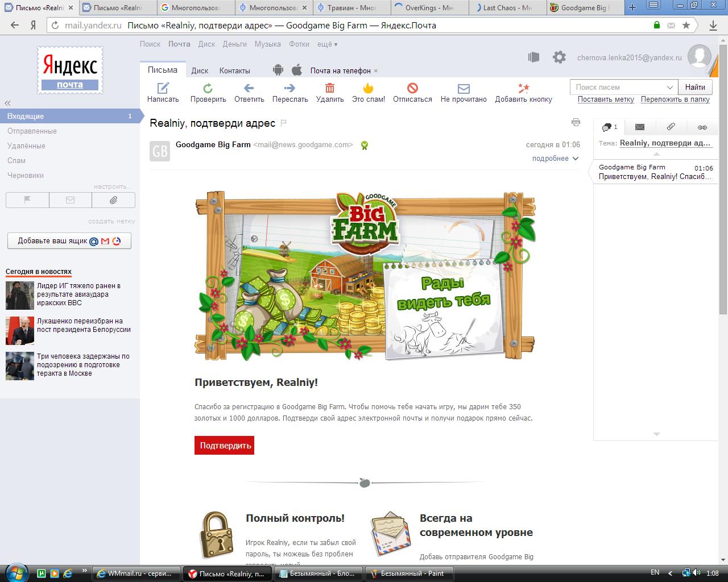The width and height of the screenshot is (728, 582).
Task: Click Добавьте ваш ящик button
Action: (69, 240)
